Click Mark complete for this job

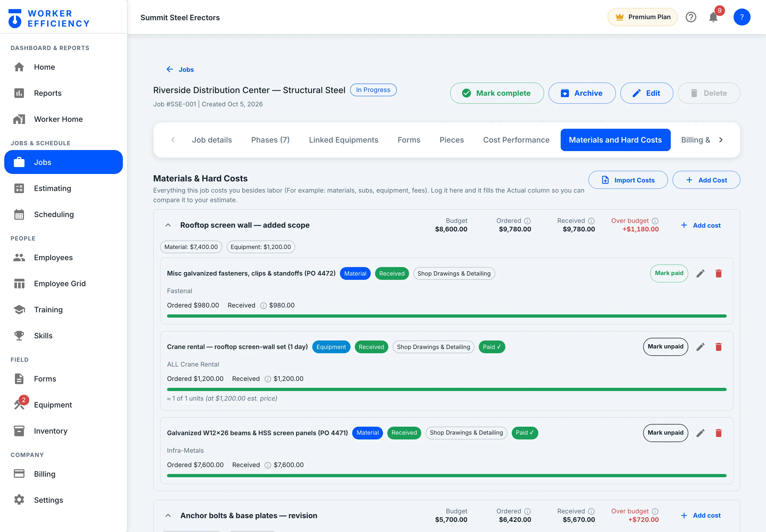point(497,93)
